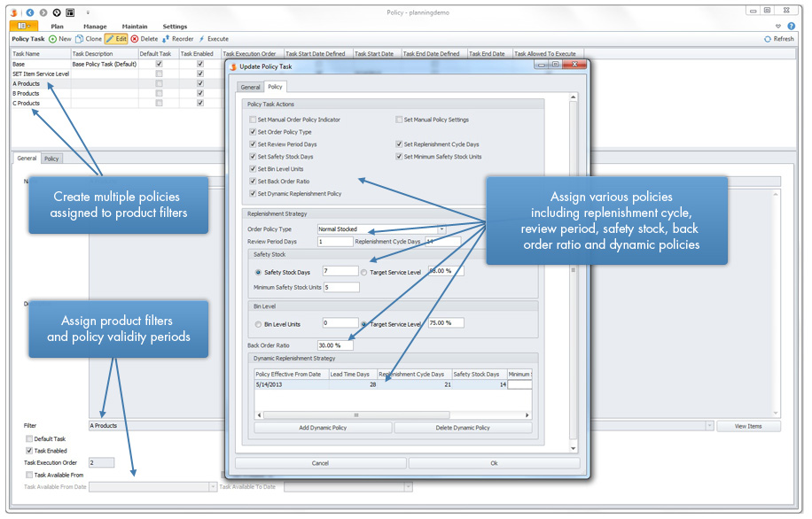Toggle Set Order Policy Type checkbox

click(253, 132)
